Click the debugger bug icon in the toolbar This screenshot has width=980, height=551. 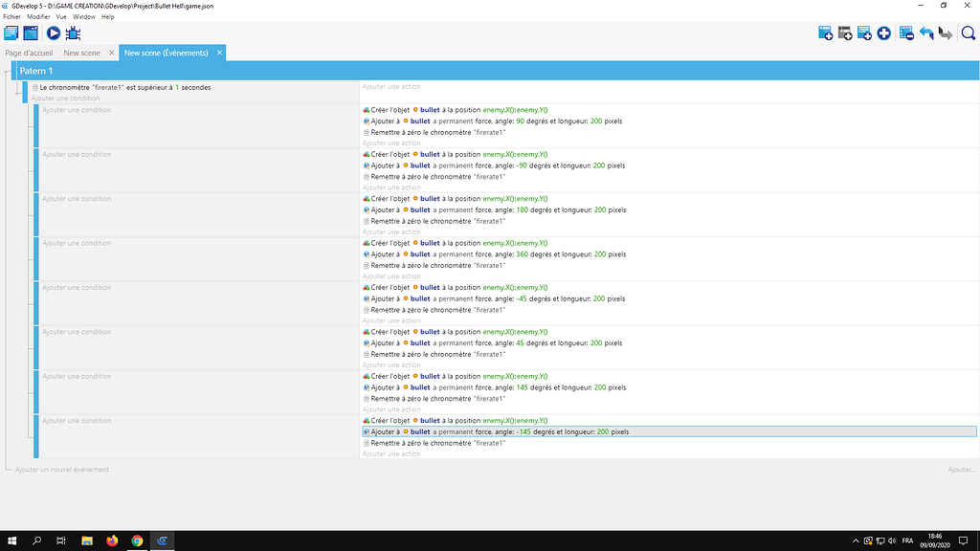click(73, 33)
